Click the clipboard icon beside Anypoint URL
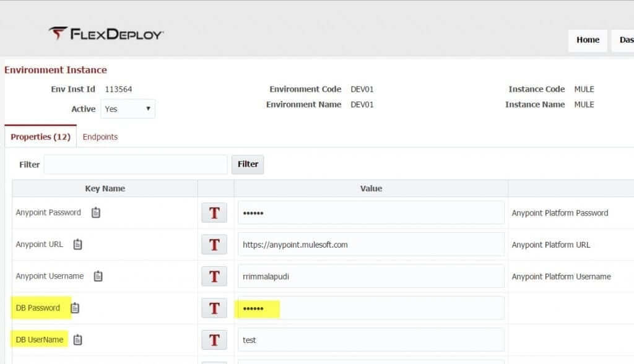This screenshot has height=364, width=634. (77, 245)
